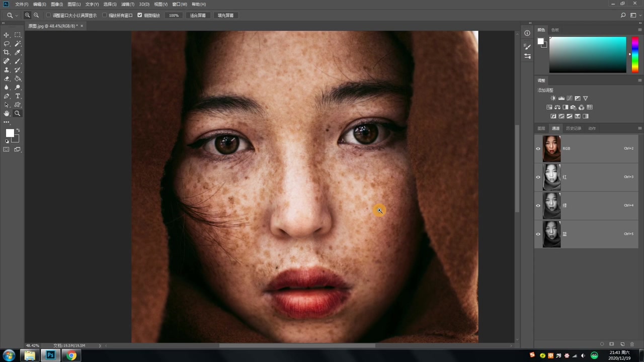Open the File menu

(x=22, y=4)
